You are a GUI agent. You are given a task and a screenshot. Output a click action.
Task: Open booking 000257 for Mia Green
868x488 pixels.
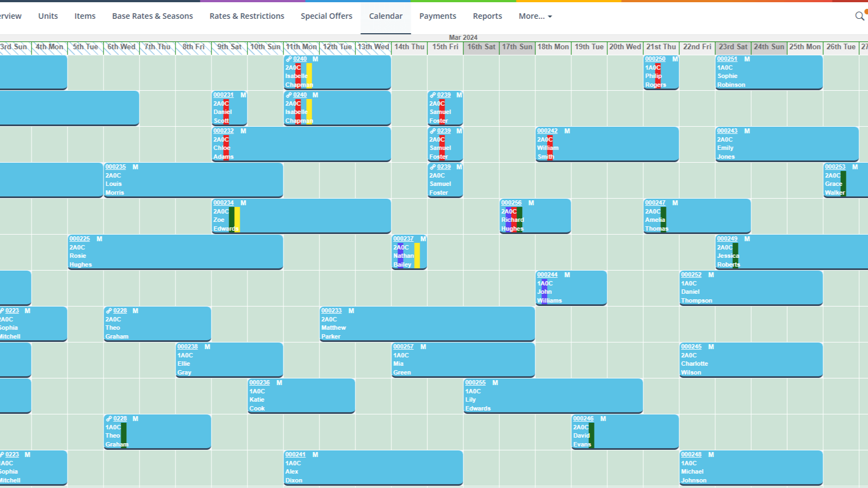pos(403,347)
